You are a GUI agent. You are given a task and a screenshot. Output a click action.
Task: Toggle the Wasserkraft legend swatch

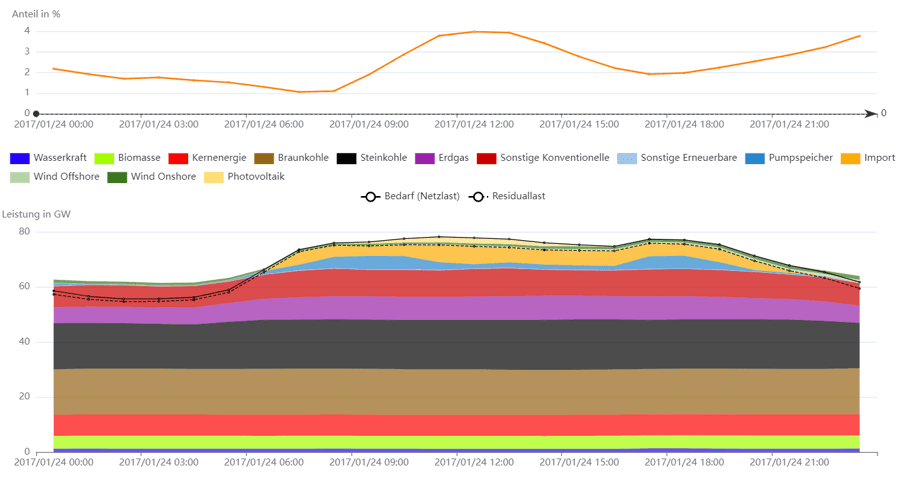(20, 158)
